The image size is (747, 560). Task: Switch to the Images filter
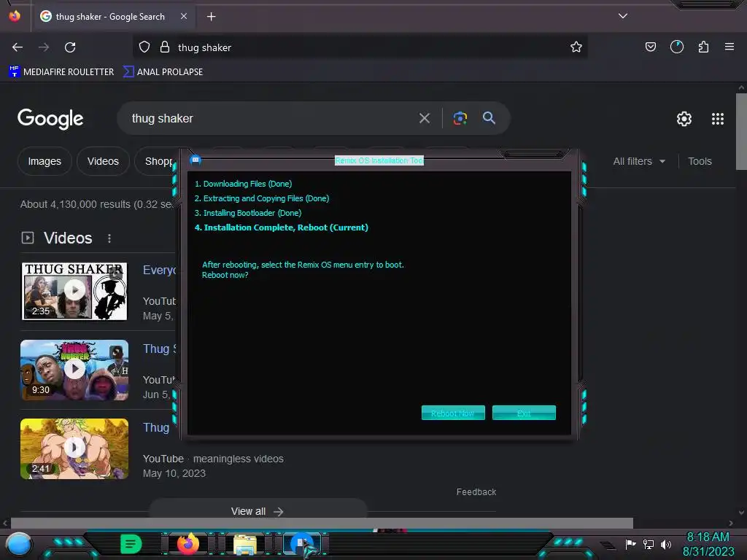(x=44, y=161)
